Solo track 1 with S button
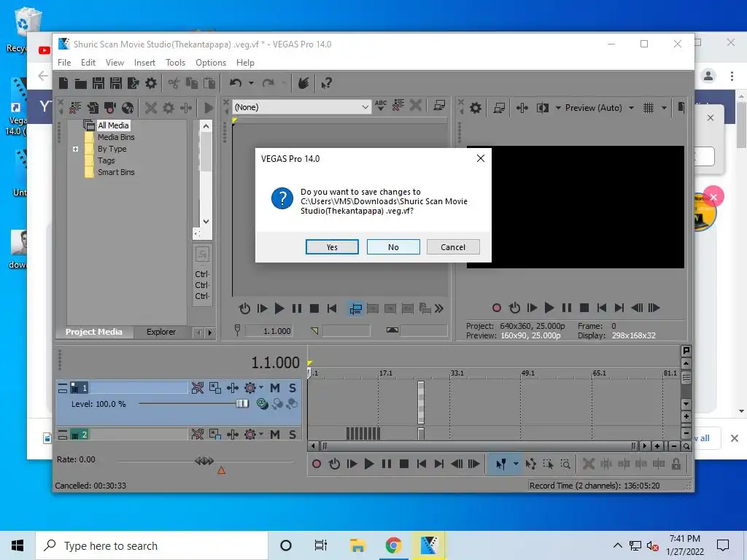Image resolution: width=747 pixels, height=560 pixels. point(292,388)
